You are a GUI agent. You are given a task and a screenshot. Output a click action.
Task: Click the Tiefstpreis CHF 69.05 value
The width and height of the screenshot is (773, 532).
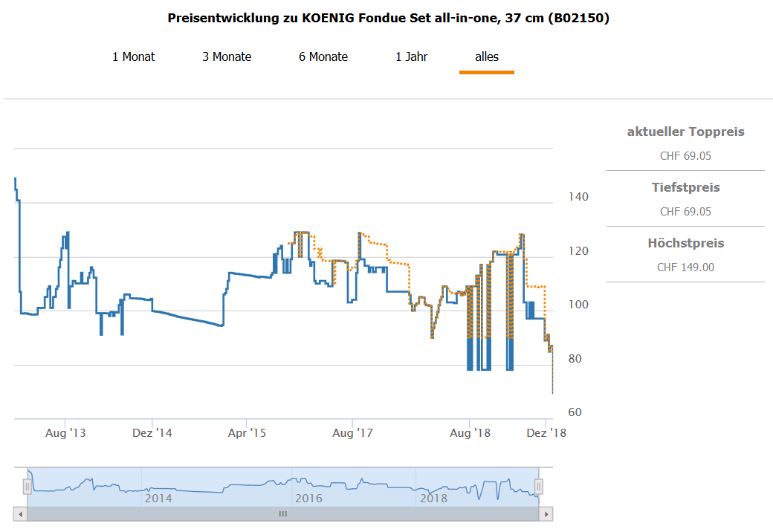click(685, 212)
